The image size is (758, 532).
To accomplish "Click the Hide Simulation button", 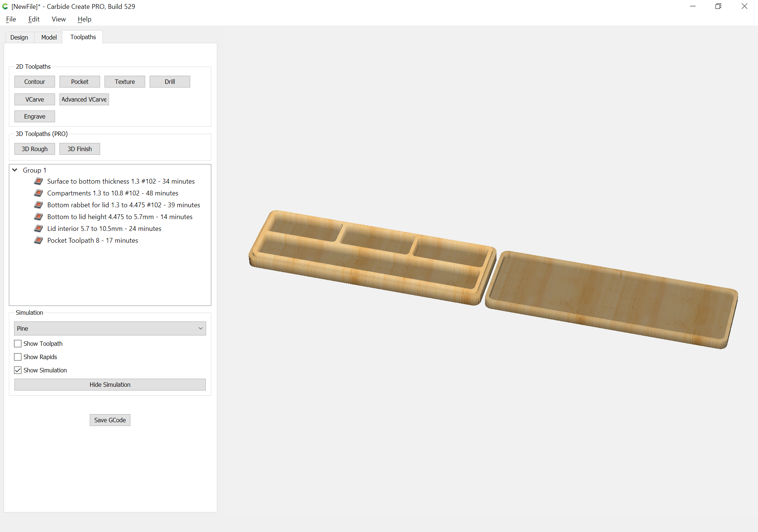I will (110, 385).
